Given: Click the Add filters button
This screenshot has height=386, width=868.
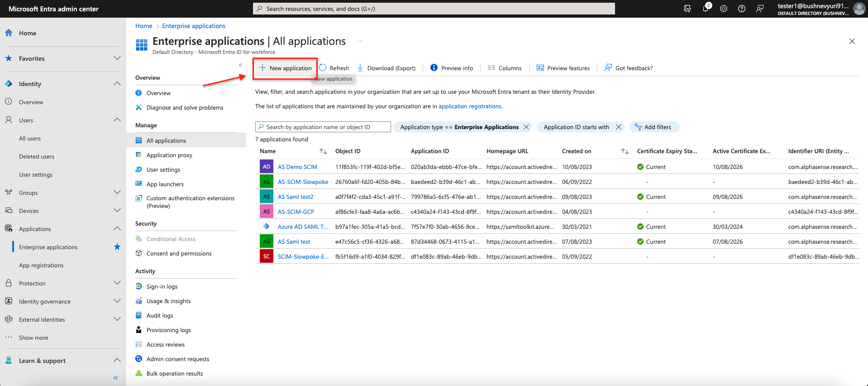Looking at the screenshot, I should pos(654,127).
